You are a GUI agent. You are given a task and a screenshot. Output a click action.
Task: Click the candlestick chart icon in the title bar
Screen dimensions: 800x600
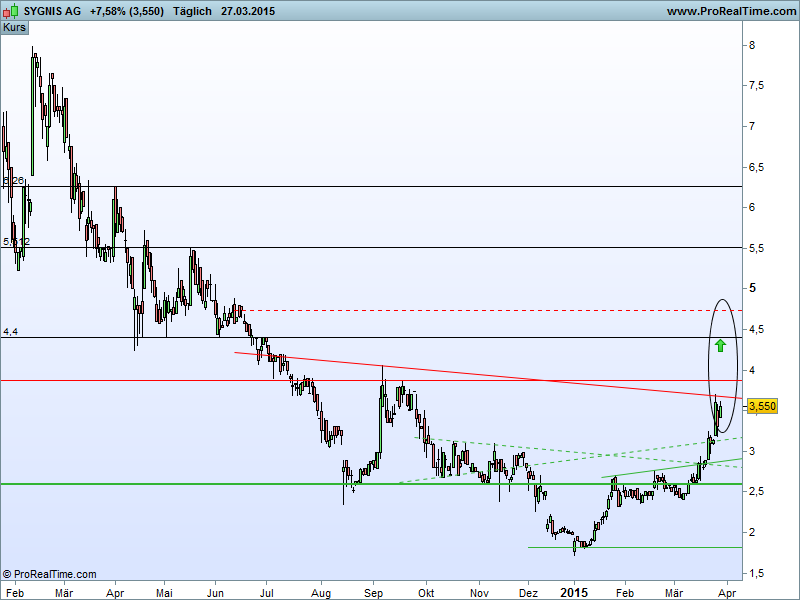tap(8, 10)
